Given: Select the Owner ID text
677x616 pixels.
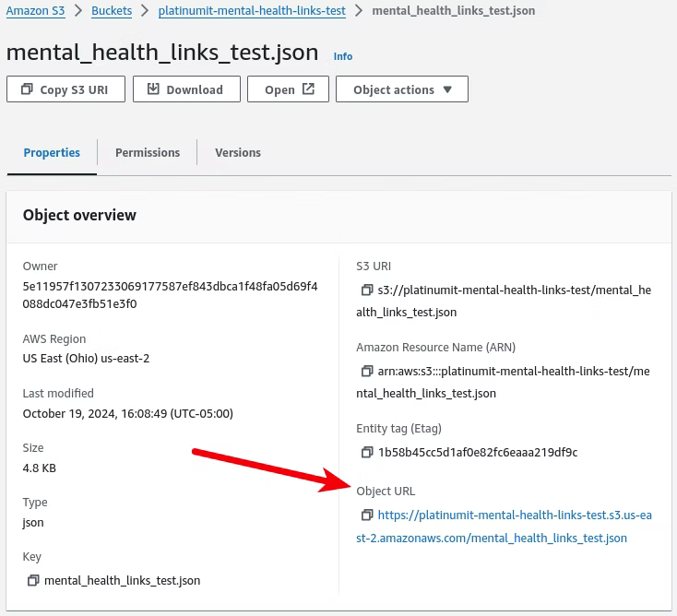Looking at the screenshot, I should coord(170,295).
